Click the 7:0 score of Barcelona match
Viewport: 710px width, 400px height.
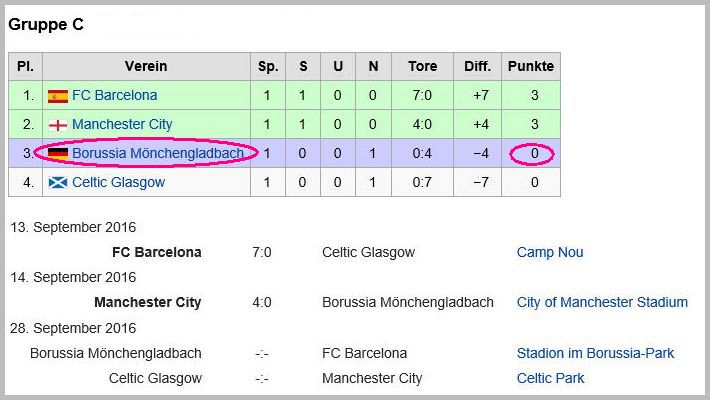coord(262,252)
